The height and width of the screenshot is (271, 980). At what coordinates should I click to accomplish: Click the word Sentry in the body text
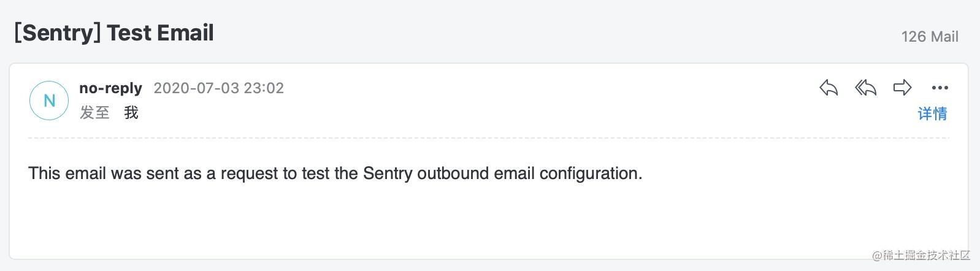point(388,174)
